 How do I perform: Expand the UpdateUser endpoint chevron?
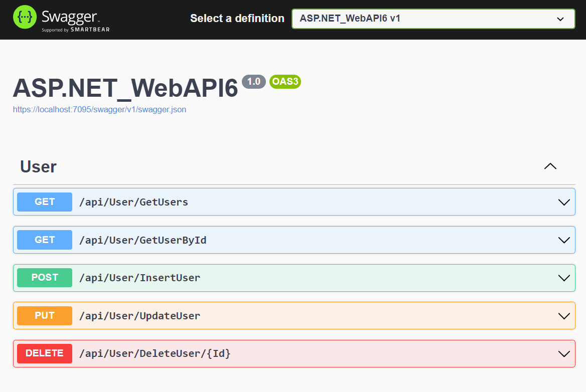tap(564, 316)
